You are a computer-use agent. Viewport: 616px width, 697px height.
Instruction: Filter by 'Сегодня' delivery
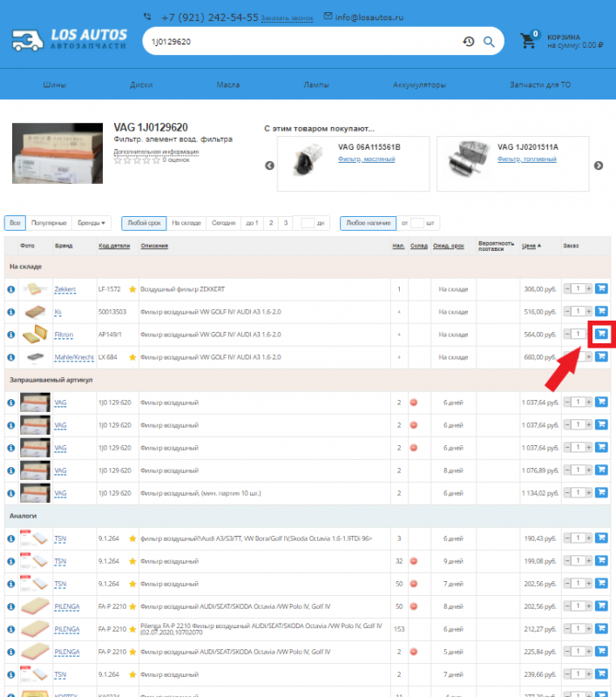(224, 223)
